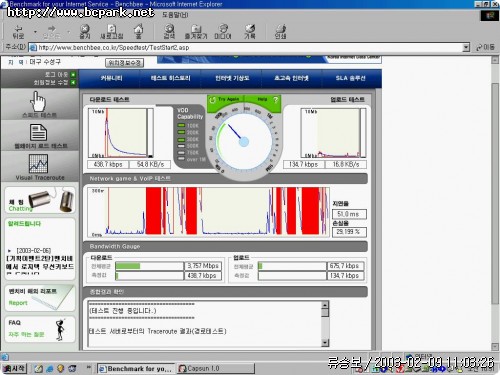
Task: Click the Home (홈) toolbar icon
Action: click(x=138, y=32)
